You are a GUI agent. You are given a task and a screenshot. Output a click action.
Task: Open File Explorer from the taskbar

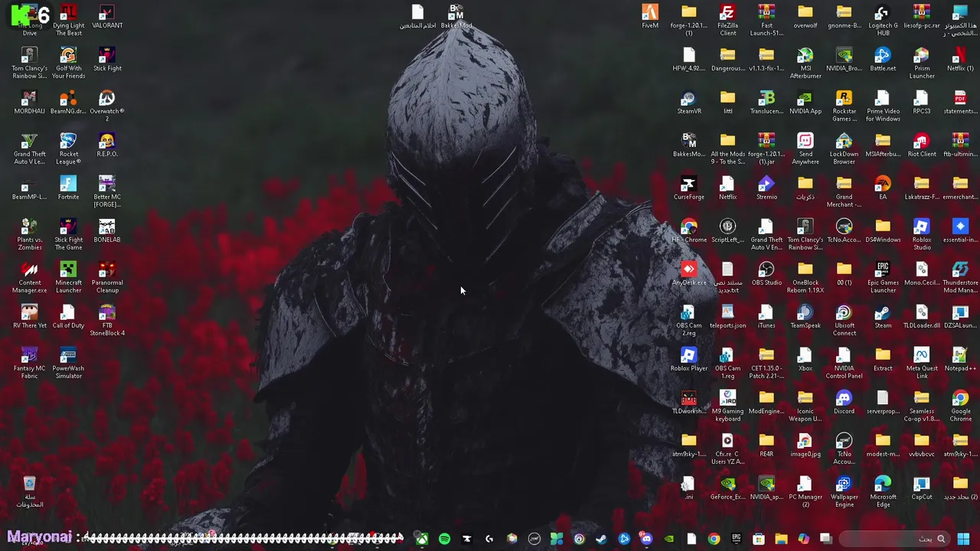pyautogui.click(x=781, y=540)
